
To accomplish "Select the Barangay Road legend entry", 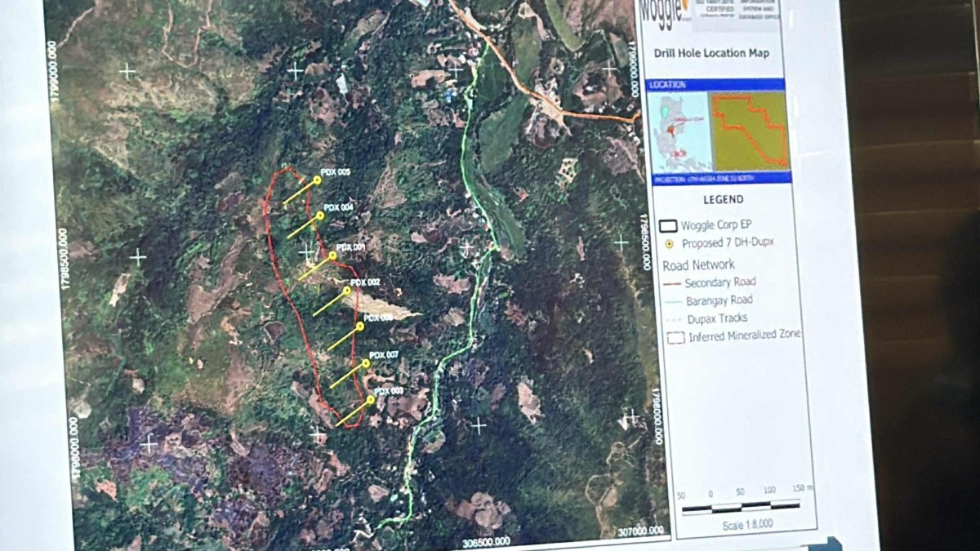I will pyautogui.click(x=720, y=300).
